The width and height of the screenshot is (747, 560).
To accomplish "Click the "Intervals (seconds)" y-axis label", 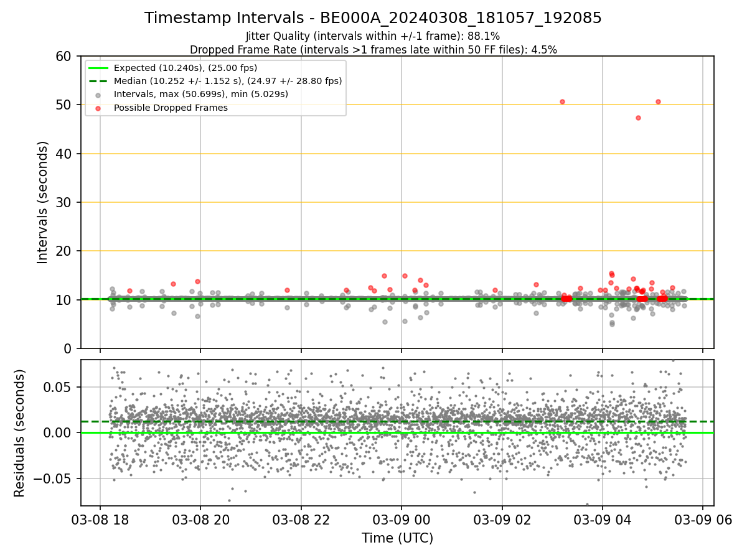I will 43,202.
